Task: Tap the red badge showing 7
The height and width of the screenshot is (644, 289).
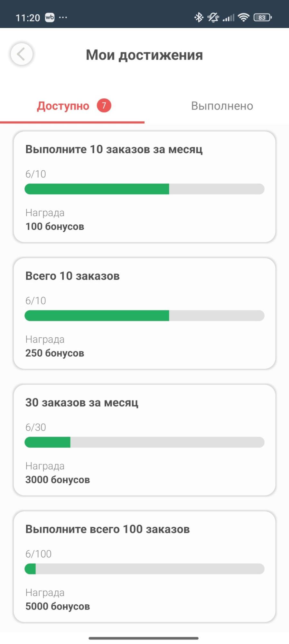Action: pyautogui.click(x=104, y=105)
